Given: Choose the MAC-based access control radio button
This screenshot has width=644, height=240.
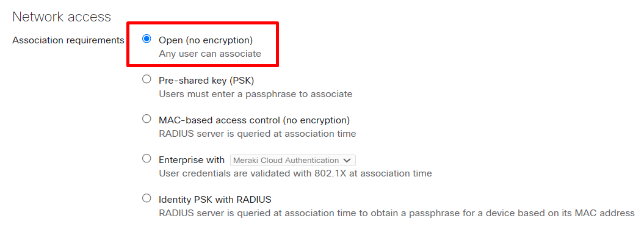Looking at the screenshot, I should [147, 119].
